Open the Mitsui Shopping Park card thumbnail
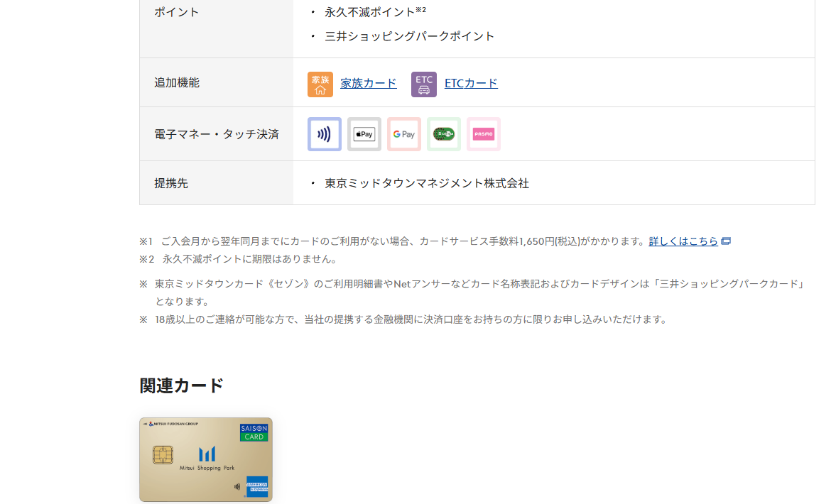831x504 pixels. pyautogui.click(x=206, y=459)
